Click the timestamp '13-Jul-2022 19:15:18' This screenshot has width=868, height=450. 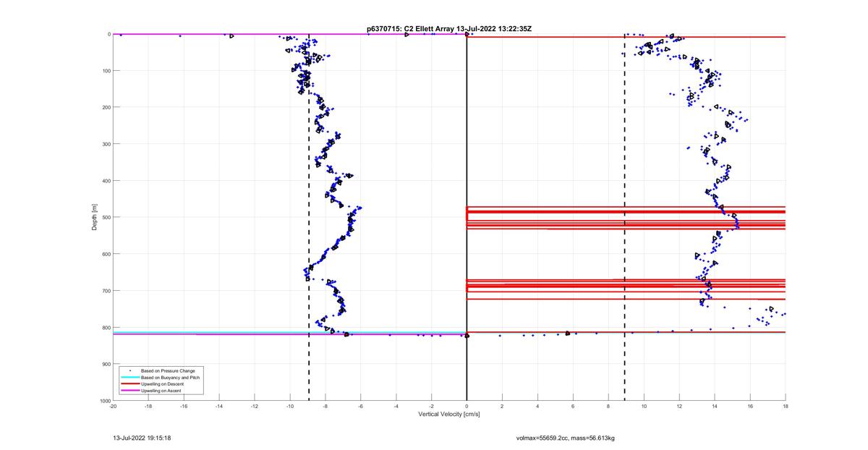tap(141, 438)
